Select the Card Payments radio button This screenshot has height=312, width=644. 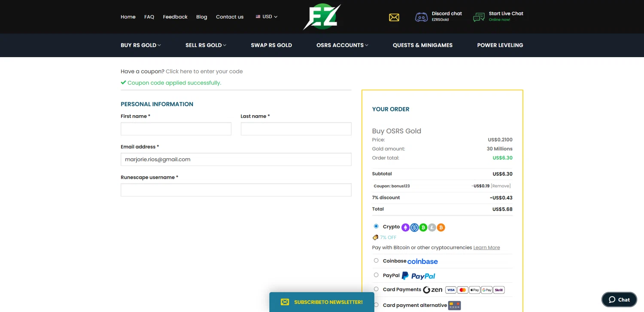coord(376,289)
